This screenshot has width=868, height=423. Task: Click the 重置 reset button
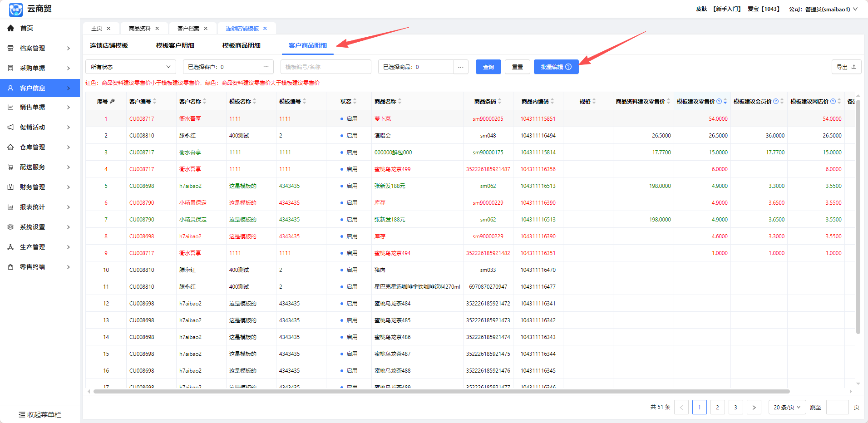518,67
